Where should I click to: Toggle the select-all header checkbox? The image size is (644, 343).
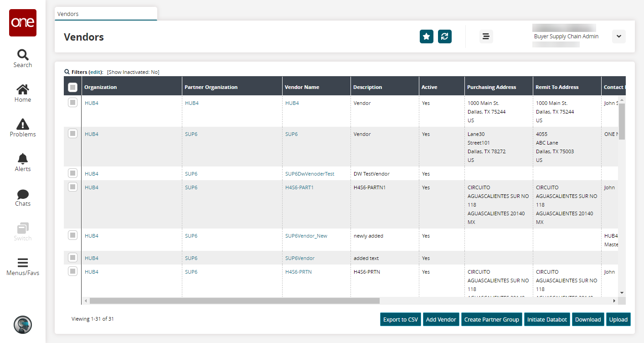tap(72, 87)
